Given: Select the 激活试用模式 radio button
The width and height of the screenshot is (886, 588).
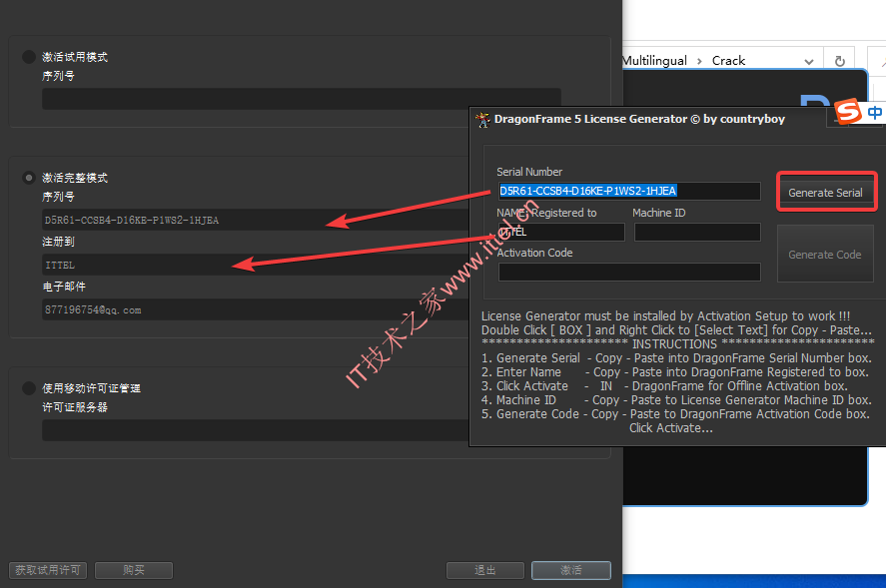Looking at the screenshot, I should (x=29, y=57).
